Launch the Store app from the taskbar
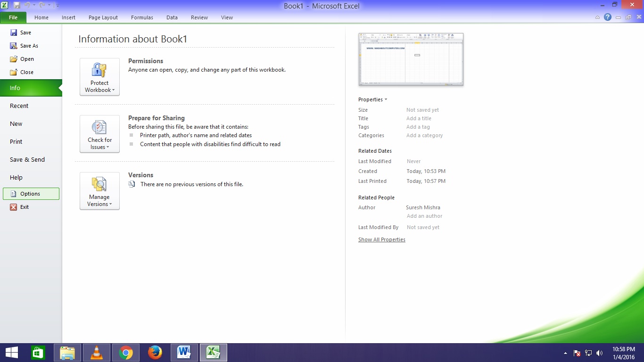Viewport: 644px width, 362px height. pos(38,353)
